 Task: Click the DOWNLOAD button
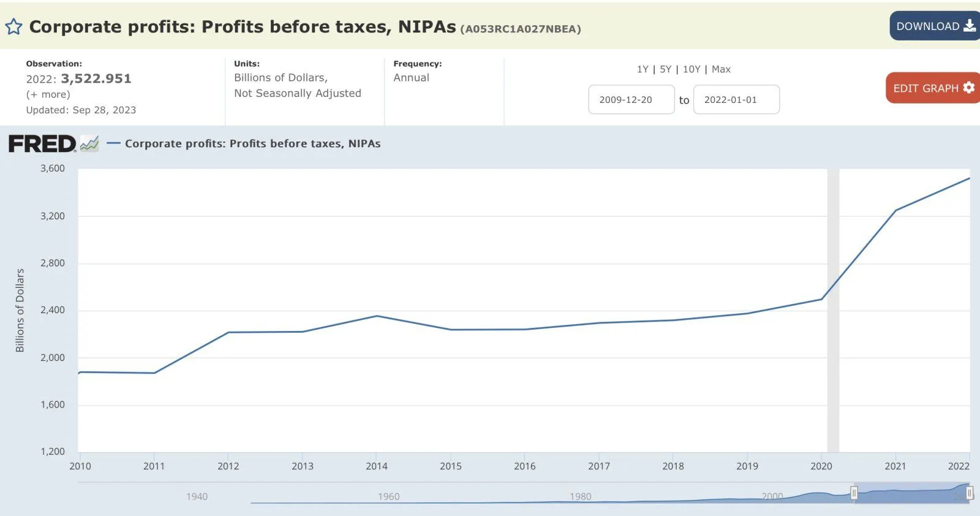click(x=934, y=26)
